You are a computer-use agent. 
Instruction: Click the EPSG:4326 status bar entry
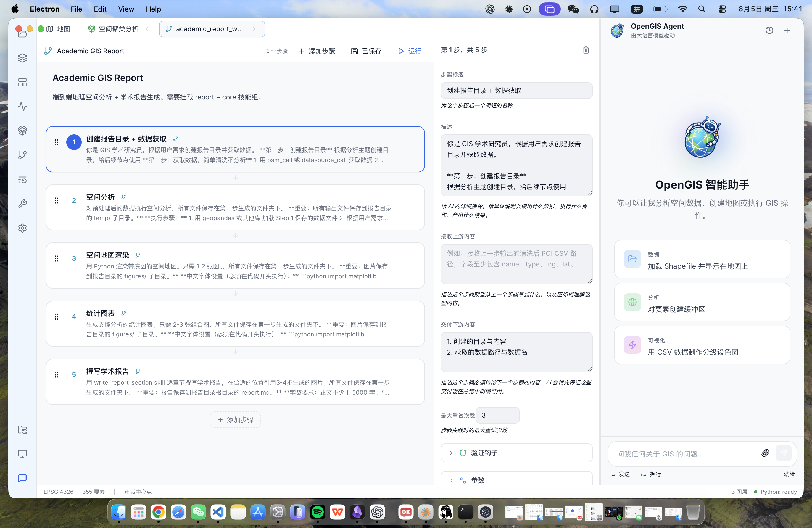58,492
